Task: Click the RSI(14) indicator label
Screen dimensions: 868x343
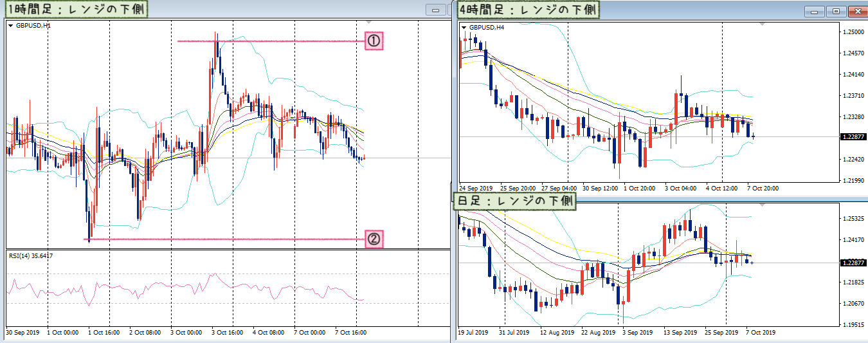Action: coord(30,256)
